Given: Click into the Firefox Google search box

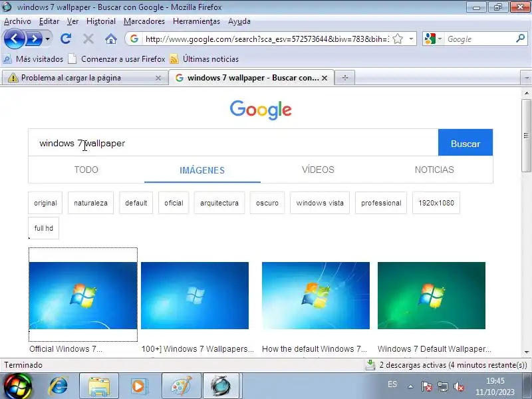Looking at the screenshot, I should [479, 39].
